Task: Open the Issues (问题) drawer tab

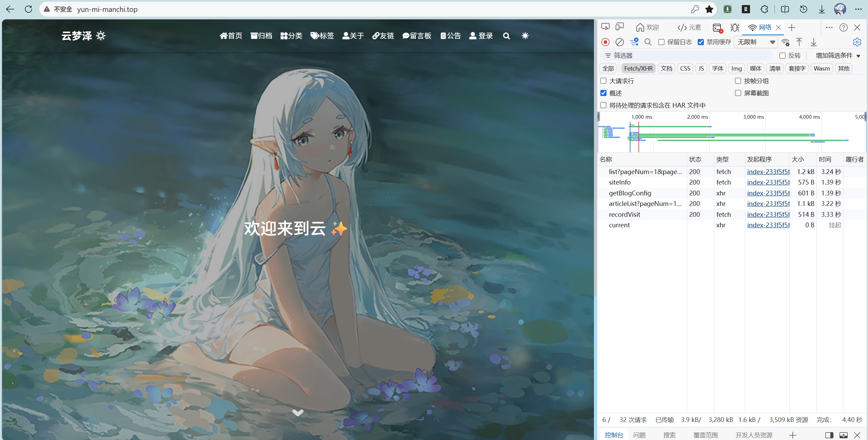Action: pyautogui.click(x=639, y=435)
